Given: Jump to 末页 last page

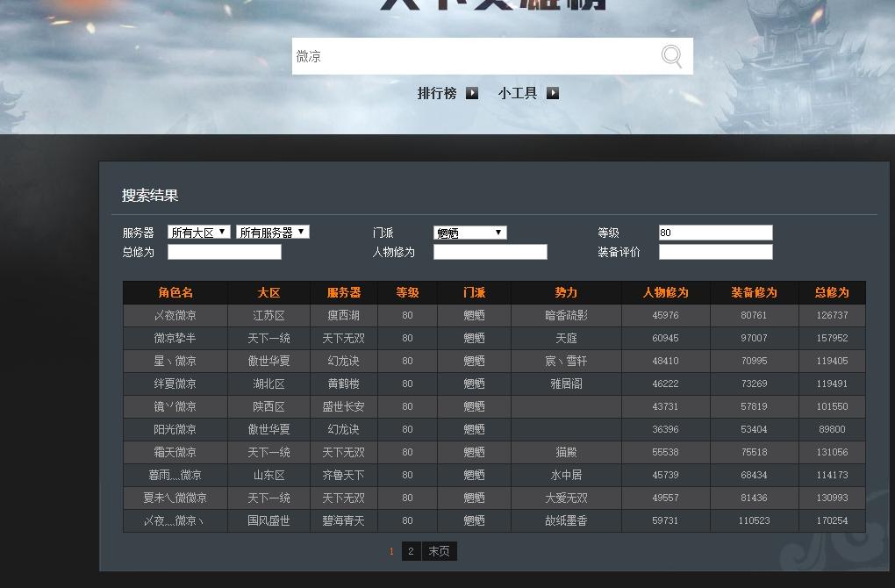Looking at the screenshot, I should tap(439, 551).
